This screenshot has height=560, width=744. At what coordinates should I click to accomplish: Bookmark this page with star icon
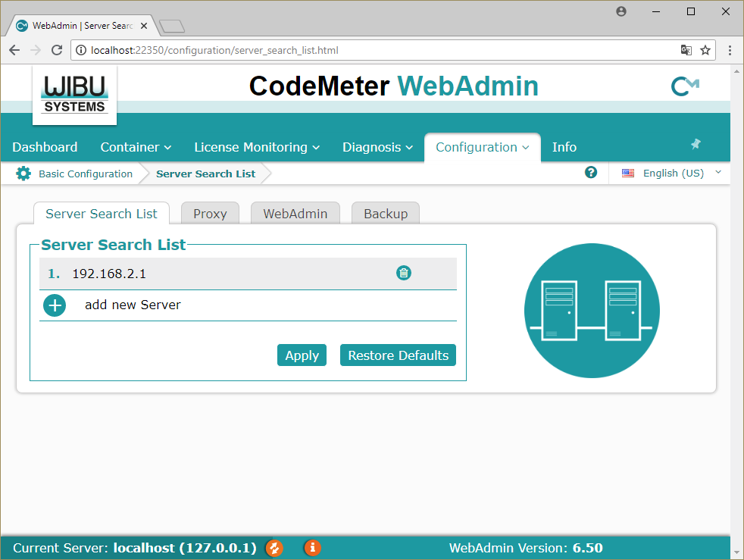click(x=705, y=50)
